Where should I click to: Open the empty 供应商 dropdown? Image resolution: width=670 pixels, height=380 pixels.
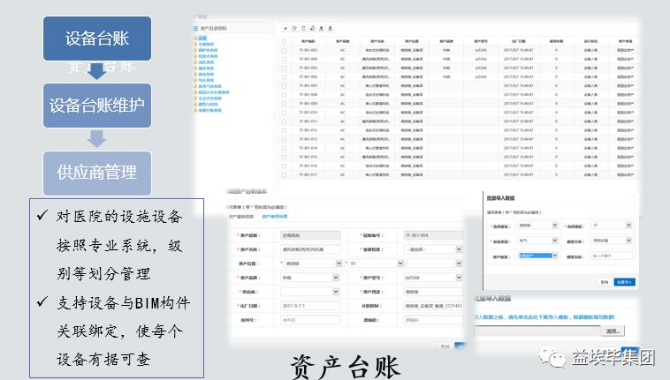tap(310, 292)
